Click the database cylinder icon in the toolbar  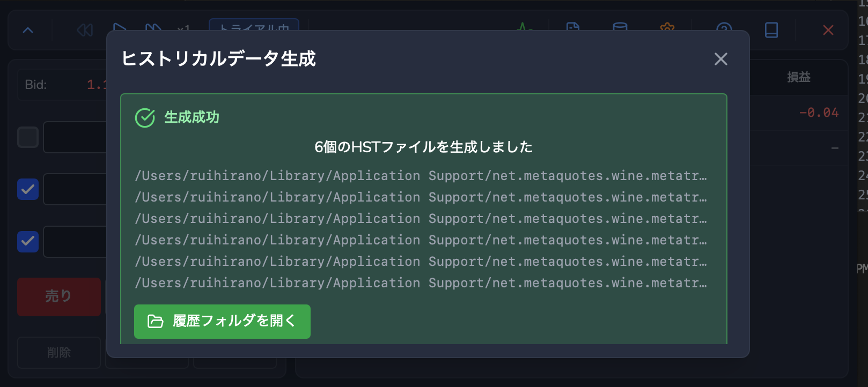point(620,28)
